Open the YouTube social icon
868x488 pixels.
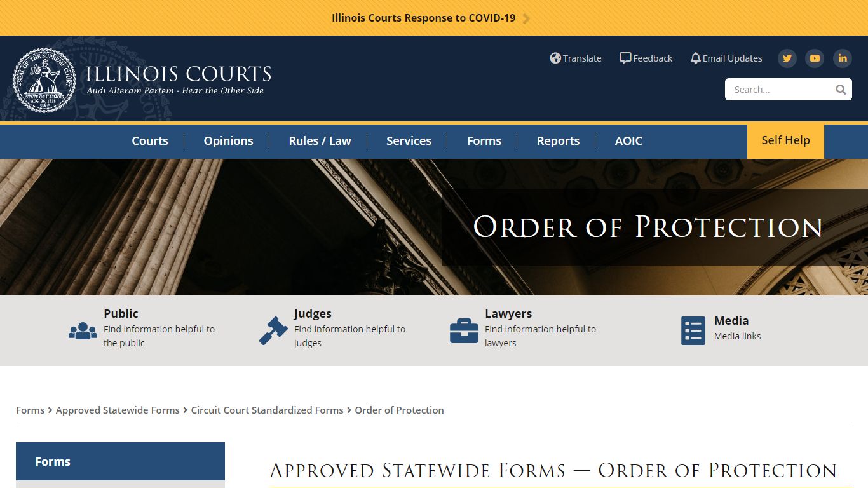(x=815, y=58)
